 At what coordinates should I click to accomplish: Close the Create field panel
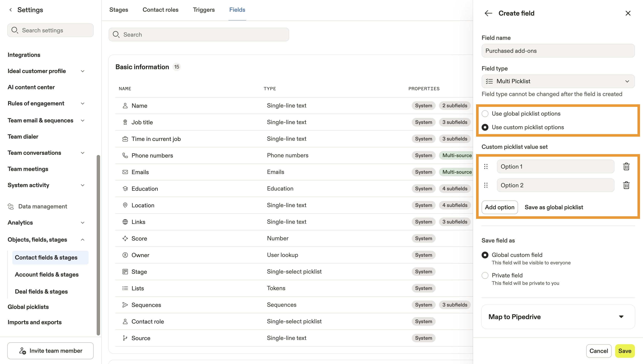(628, 13)
